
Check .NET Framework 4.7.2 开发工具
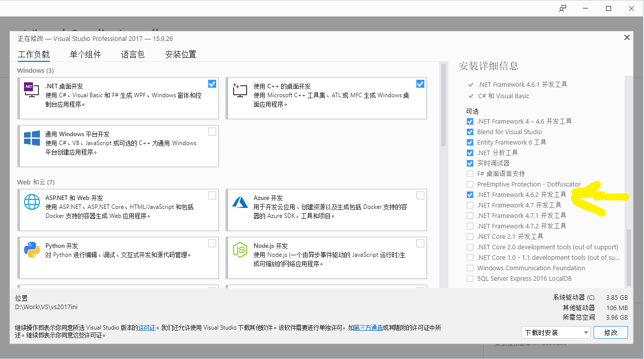pos(470,226)
